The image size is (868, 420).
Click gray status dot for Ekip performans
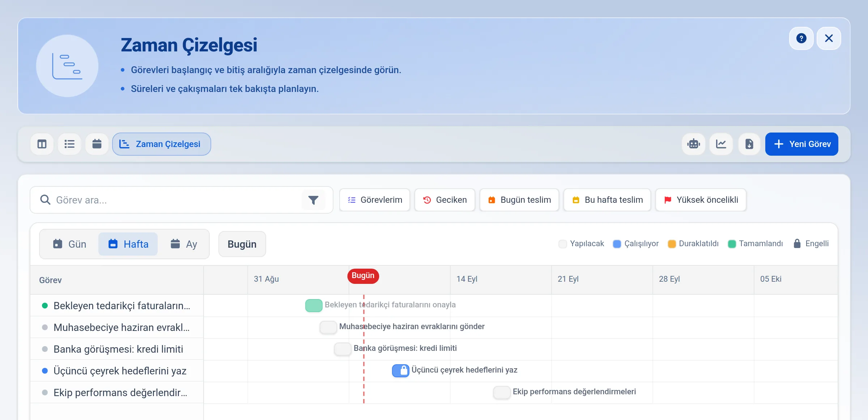pyautogui.click(x=45, y=392)
